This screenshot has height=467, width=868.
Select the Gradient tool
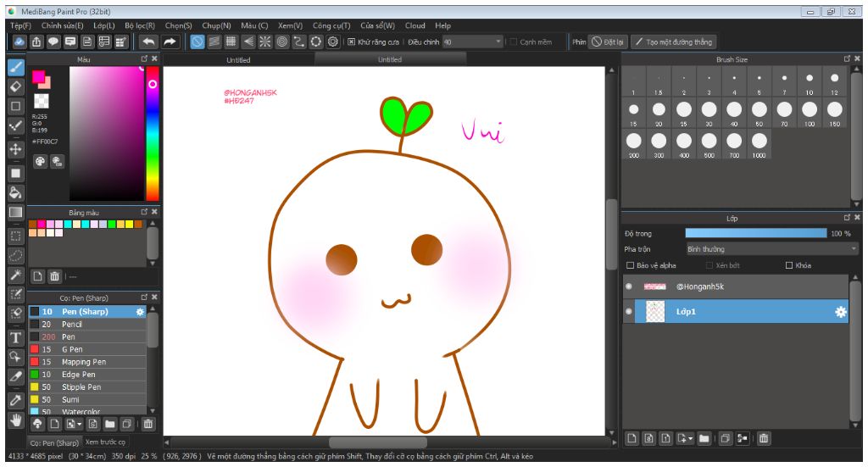(15, 213)
